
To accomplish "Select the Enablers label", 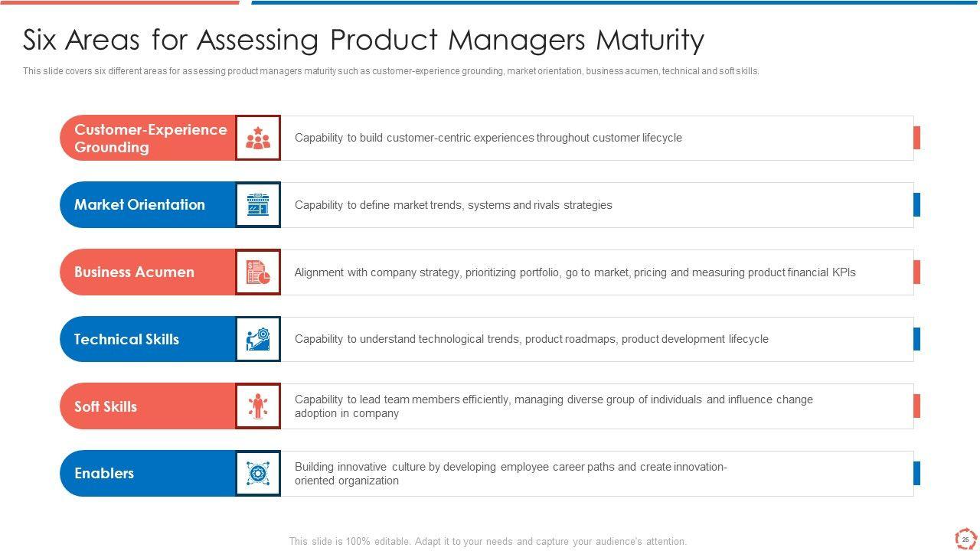I will coord(104,473).
